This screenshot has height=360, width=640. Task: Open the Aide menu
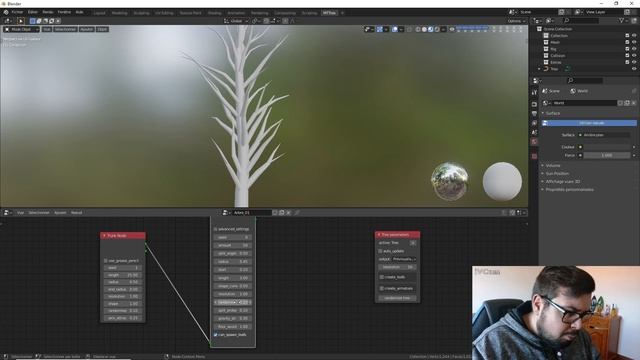79,12
